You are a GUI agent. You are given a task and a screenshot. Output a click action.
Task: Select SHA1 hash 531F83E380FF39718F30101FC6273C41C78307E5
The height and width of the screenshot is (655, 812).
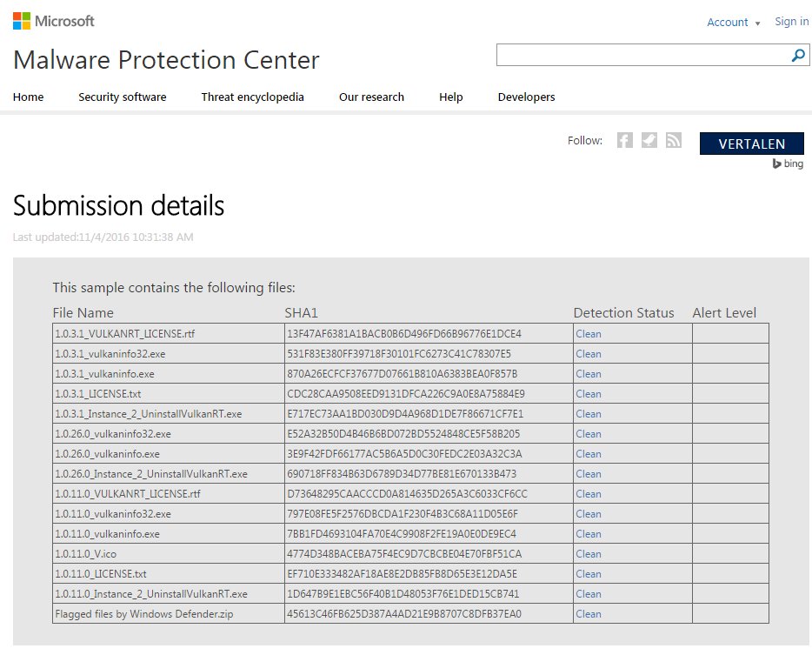[x=399, y=354]
